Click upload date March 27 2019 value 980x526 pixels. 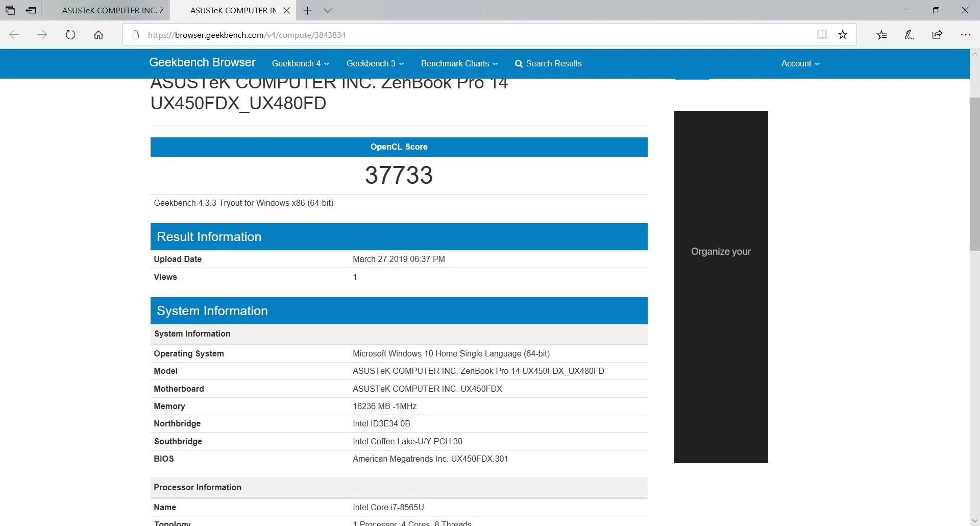(399, 259)
